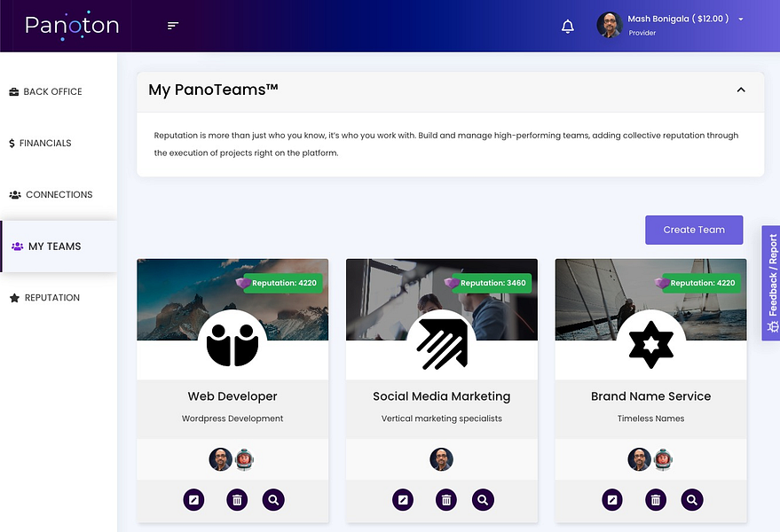The height and width of the screenshot is (532, 780).
Task: Open Reputation menu item
Action: [59, 298]
